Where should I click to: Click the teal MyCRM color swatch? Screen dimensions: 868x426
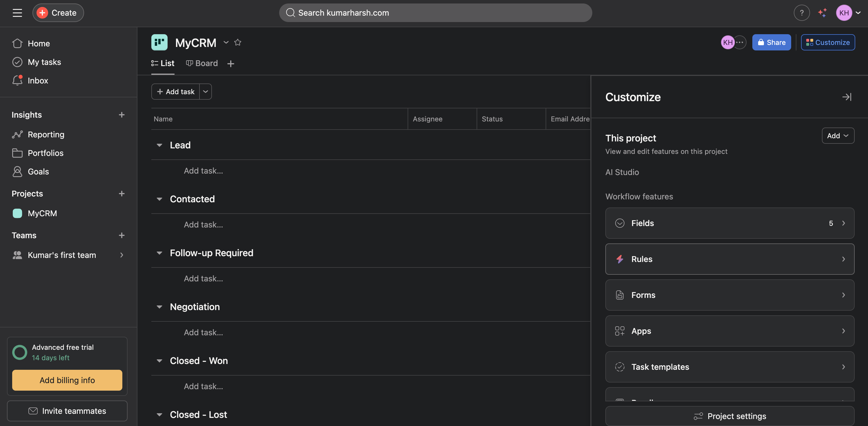point(18,213)
